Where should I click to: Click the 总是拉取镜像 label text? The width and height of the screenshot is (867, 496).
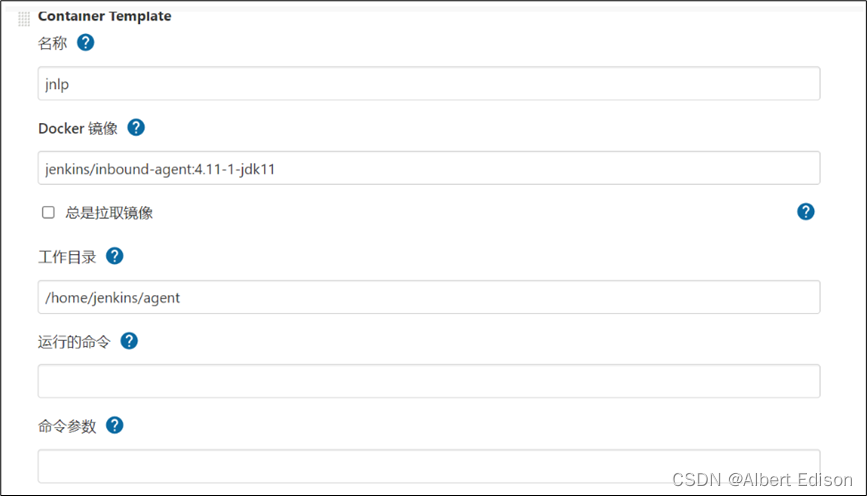pos(109,212)
